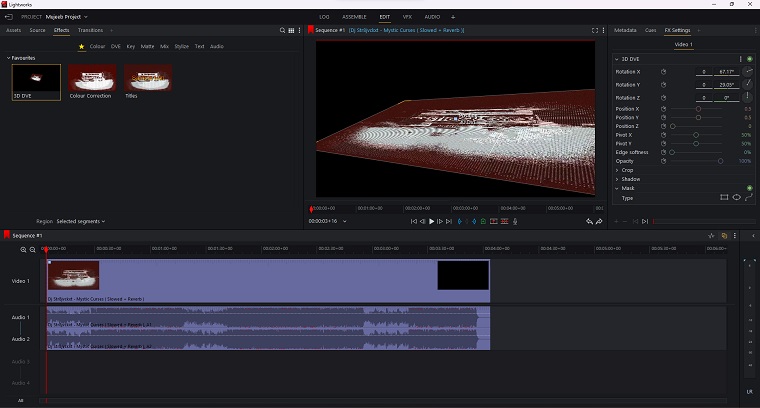The height and width of the screenshot is (408, 760).
Task: Jump to previous cut in viewer
Action: pos(413,221)
